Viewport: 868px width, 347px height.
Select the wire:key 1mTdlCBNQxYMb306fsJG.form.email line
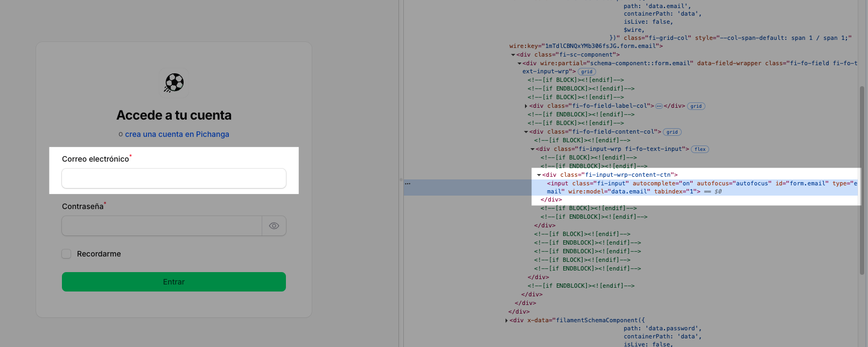[x=586, y=46]
